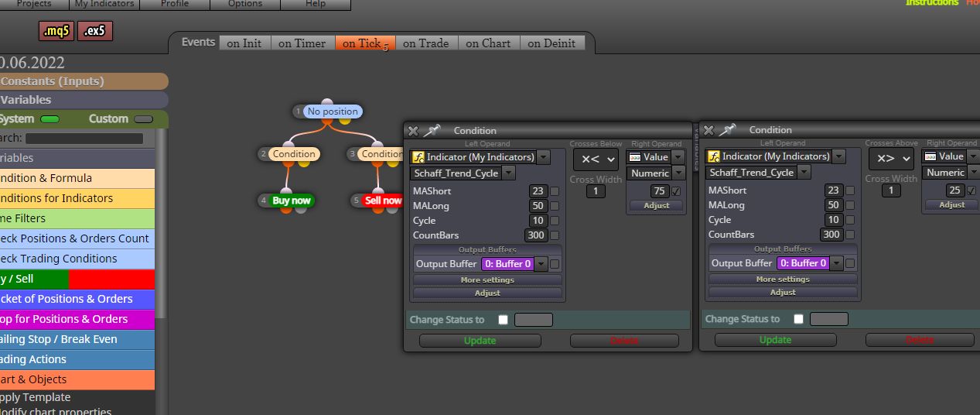This screenshot has width=980, height=415.
Task: Toggle the System blocks switch
Action: point(50,119)
